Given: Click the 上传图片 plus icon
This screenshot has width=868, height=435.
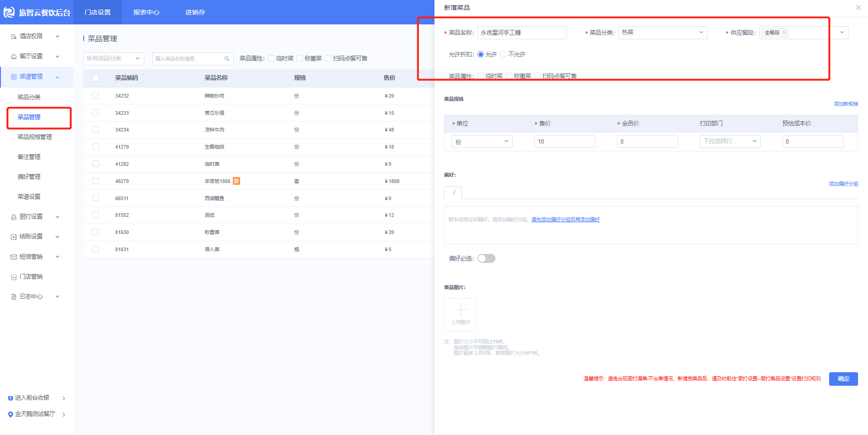Looking at the screenshot, I should coord(460,310).
